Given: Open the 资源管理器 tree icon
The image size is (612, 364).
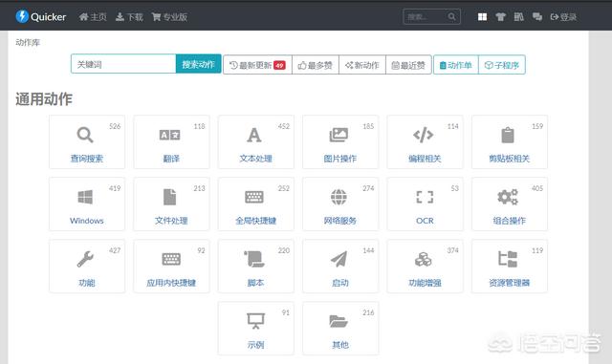Looking at the screenshot, I should 508,259.
